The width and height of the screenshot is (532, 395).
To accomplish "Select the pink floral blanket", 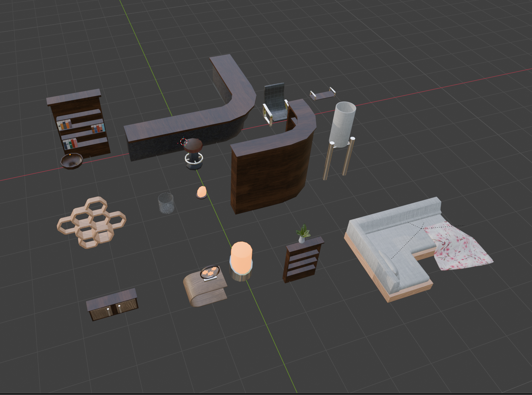I will click(x=459, y=246).
